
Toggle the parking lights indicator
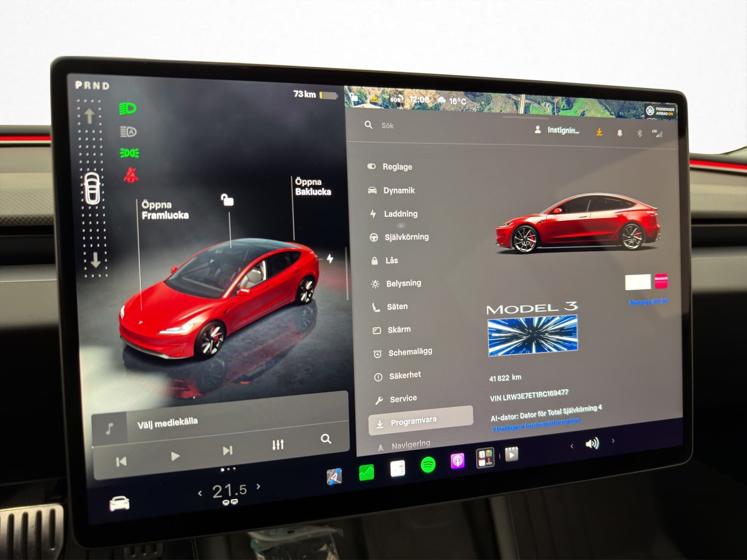(x=129, y=153)
